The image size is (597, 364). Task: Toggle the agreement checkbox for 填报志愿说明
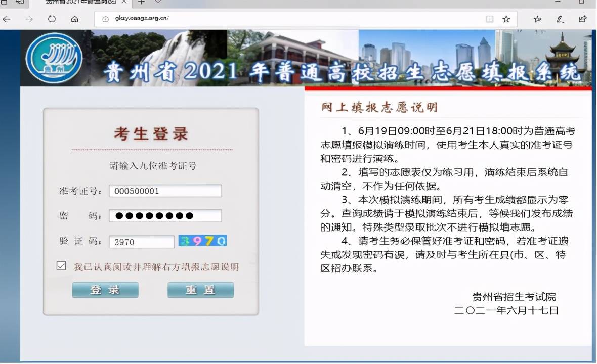pyautogui.click(x=61, y=266)
